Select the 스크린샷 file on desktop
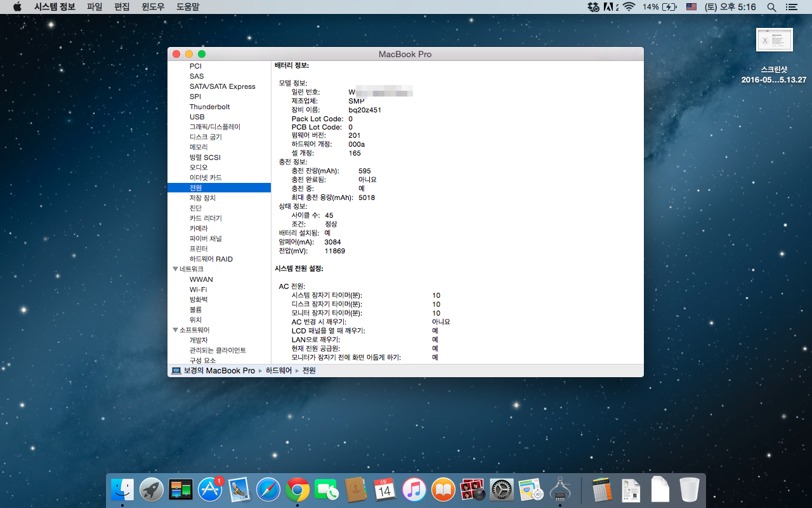The height and width of the screenshot is (508, 812). click(x=774, y=40)
